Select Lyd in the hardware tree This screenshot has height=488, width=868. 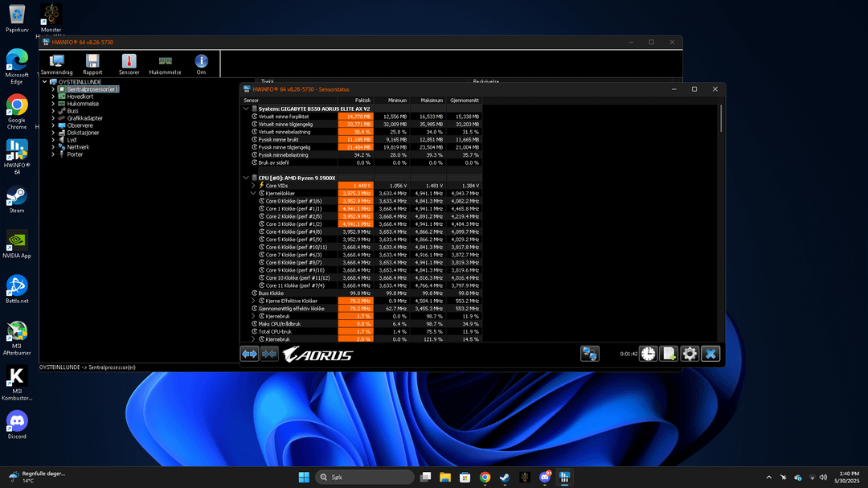[x=72, y=140]
